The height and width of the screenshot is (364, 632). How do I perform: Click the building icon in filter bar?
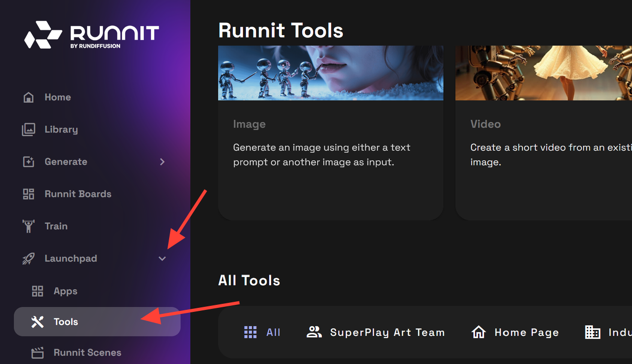[x=593, y=332]
